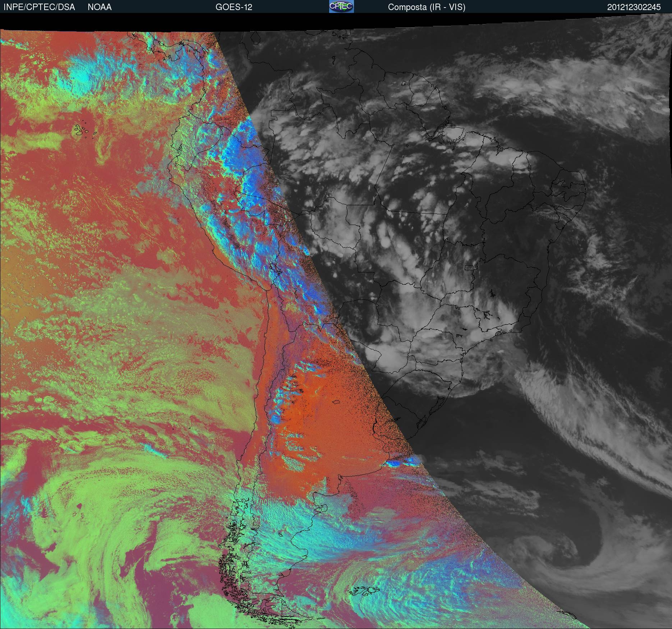Click the INPE/CPTEC/DSA header label
Viewport: 672px width, 629px height.
click(39, 7)
